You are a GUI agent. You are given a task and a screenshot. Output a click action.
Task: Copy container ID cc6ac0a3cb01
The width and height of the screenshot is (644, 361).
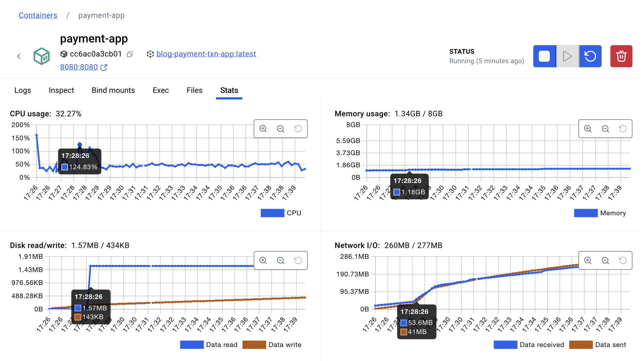point(130,54)
